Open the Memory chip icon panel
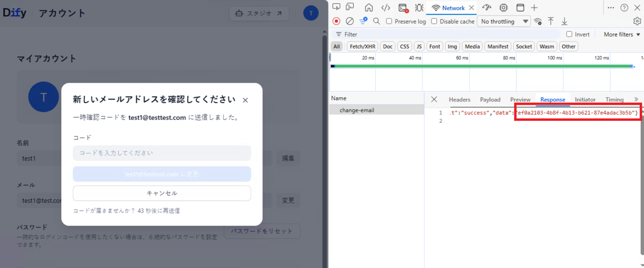 (x=503, y=8)
